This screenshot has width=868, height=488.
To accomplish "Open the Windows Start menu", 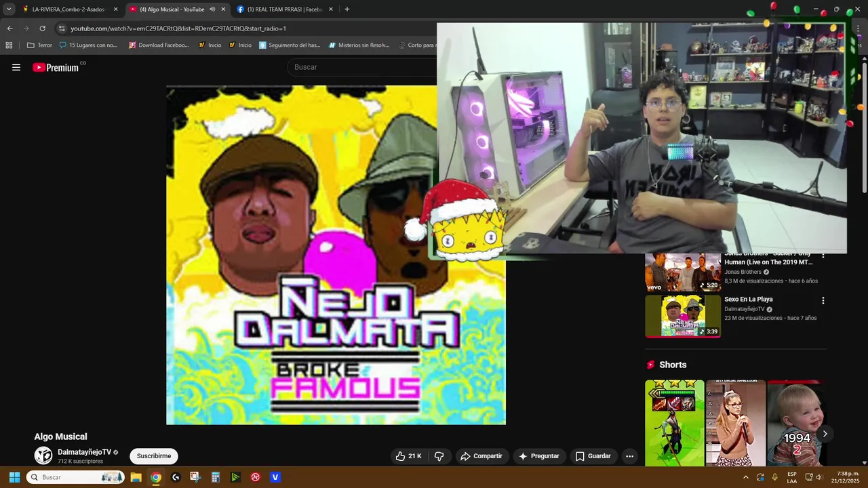I will click(14, 477).
